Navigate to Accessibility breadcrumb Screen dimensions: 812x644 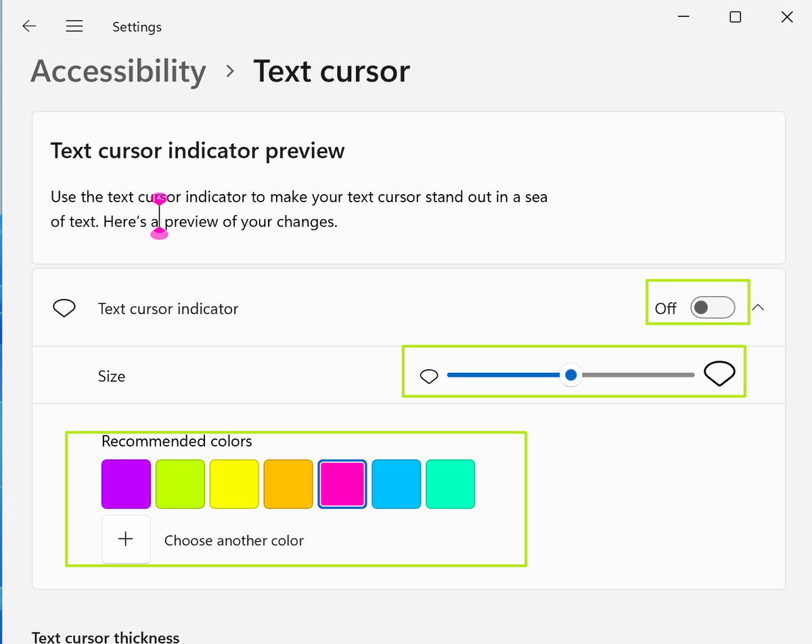(x=117, y=71)
